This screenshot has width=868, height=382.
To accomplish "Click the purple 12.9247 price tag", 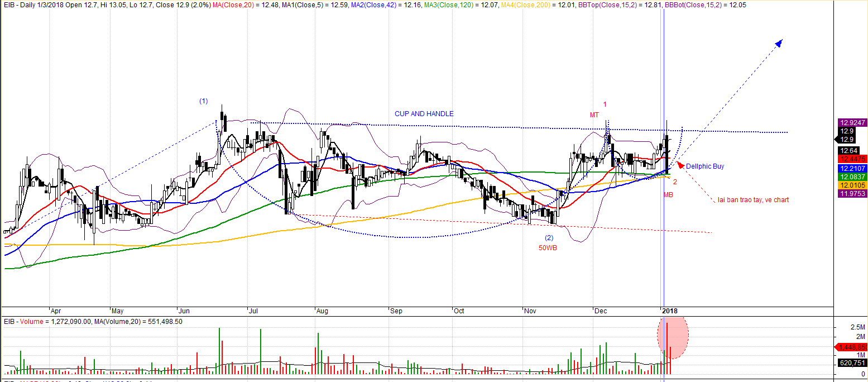I will pos(852,122).
